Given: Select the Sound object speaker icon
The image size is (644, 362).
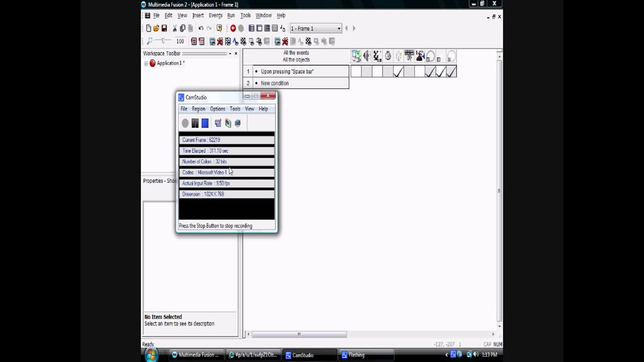Looking at the screenshot, I should pos(366,56).
